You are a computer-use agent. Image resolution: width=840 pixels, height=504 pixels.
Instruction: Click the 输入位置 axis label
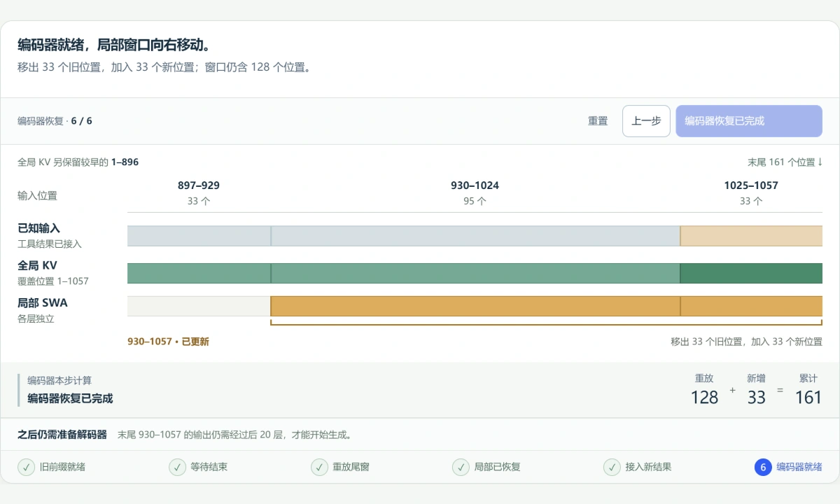tap(37, 196)
